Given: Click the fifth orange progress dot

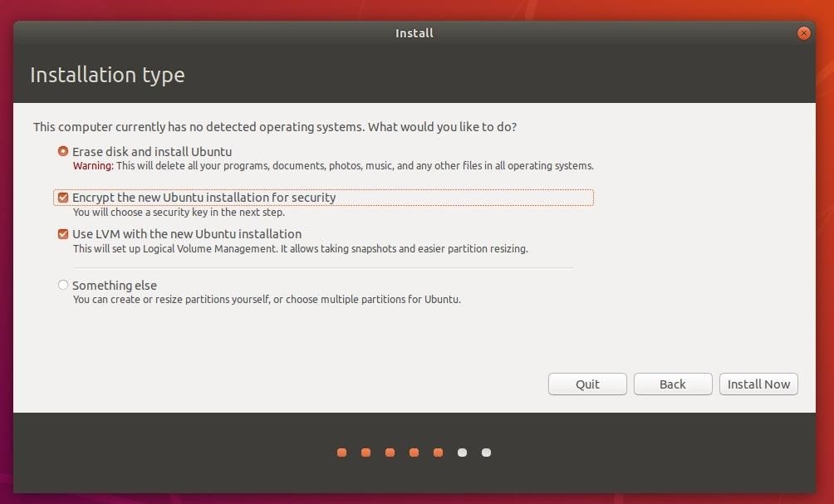Looking at the screenshot, I should pos(438,453).
